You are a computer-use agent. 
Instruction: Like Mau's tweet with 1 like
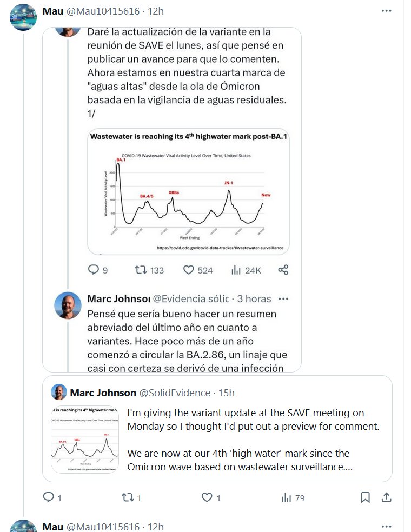tap(207, 497)
